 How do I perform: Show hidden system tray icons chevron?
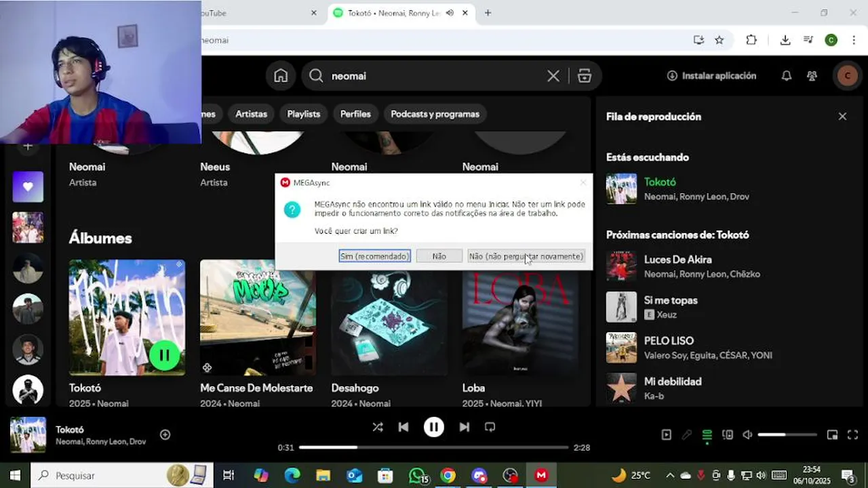670,475
